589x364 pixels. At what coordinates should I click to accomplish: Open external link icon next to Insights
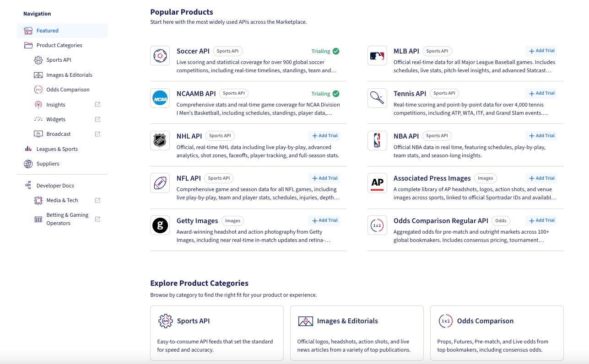pos(97,105)
